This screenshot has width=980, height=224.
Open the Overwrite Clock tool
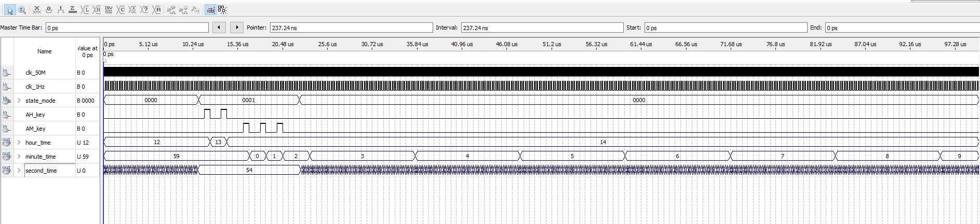pos(132,10)
